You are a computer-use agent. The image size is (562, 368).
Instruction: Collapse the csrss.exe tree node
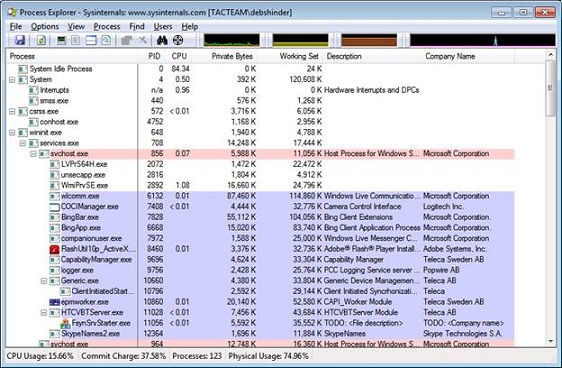click(x=12, y=111)
